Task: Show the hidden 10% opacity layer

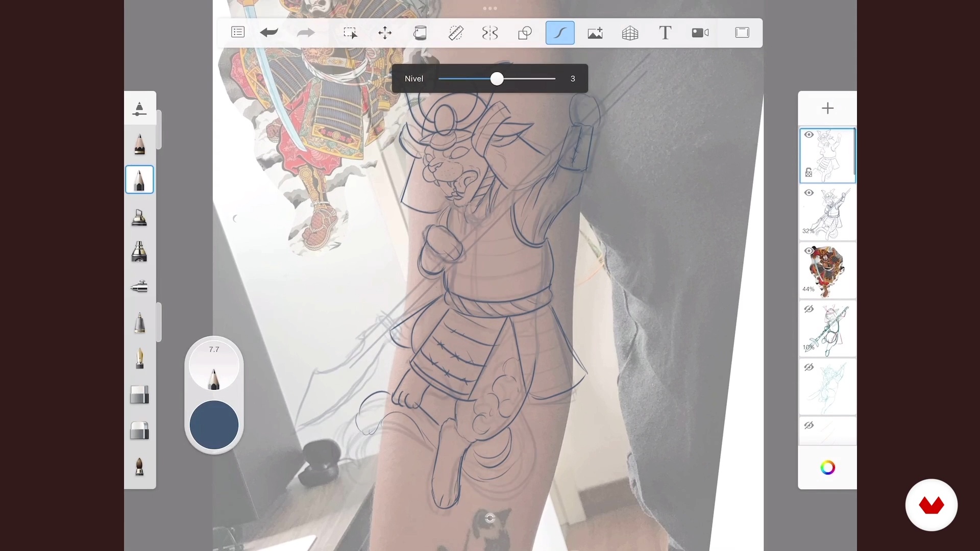Action: coord(809,309)
